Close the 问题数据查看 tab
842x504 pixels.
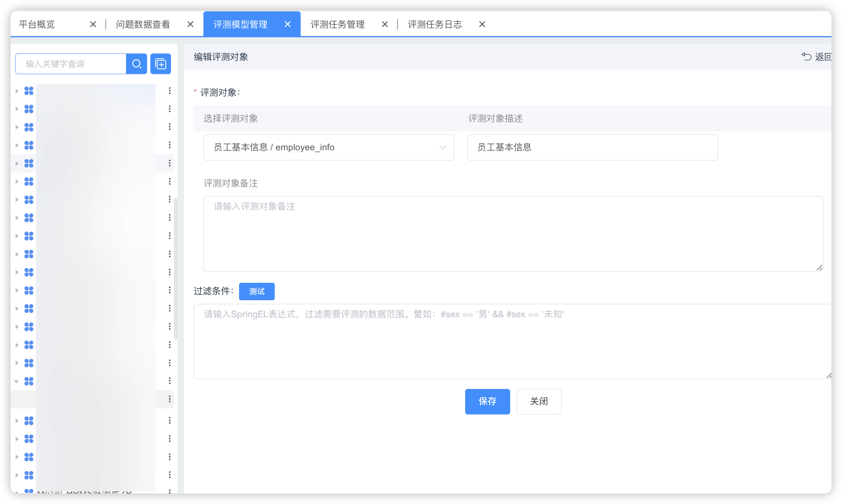click(x=190, y=24)
